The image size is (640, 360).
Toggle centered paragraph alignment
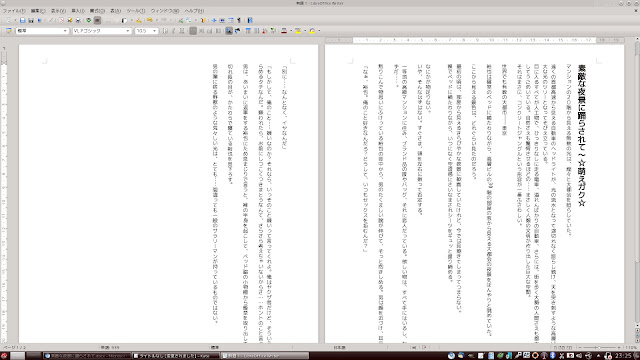[201, 31]
